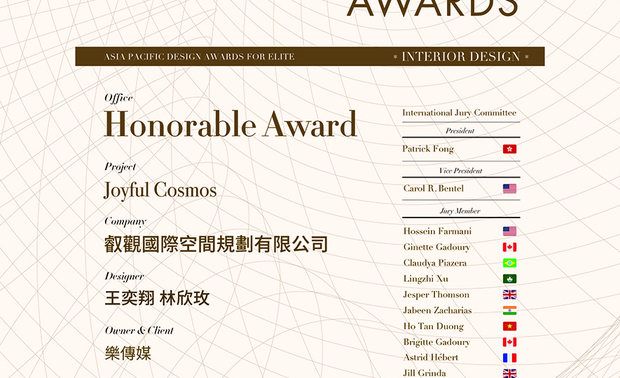Click the company name 叡觀國際空間規劃有限公司
The width and height of the screenshot is (620, 378).
tap(216, 244)
